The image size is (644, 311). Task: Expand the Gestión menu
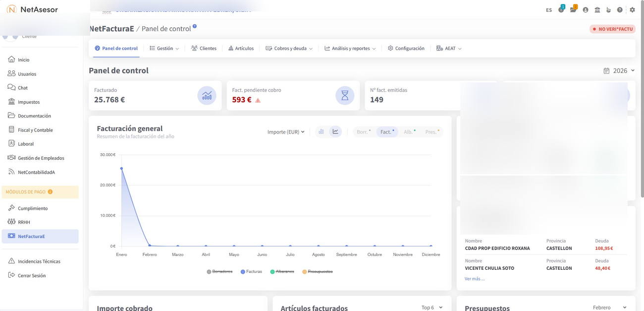[164, 49]
